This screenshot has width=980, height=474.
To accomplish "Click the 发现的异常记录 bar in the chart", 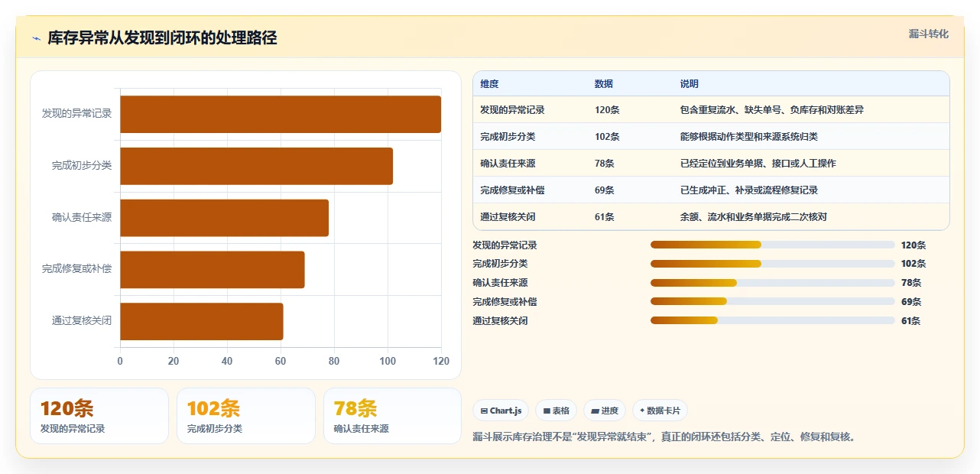I will pos(281,114).
